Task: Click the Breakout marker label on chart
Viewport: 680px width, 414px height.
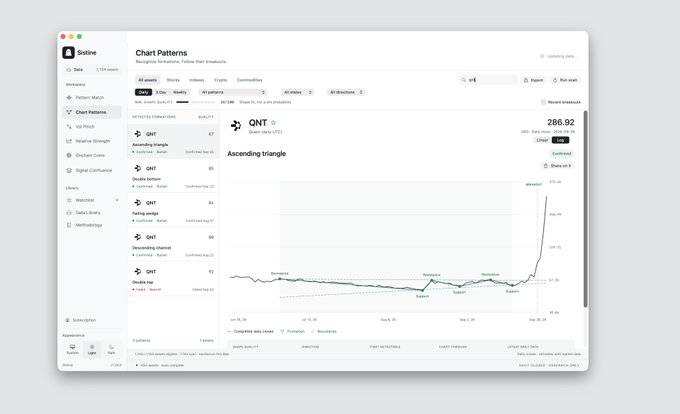Action: point(534,185)
